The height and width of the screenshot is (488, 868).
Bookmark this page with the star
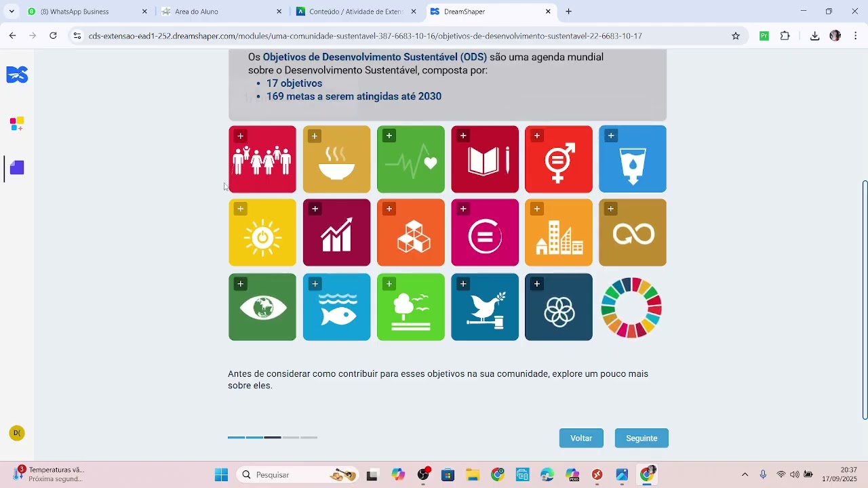[736, 36]
